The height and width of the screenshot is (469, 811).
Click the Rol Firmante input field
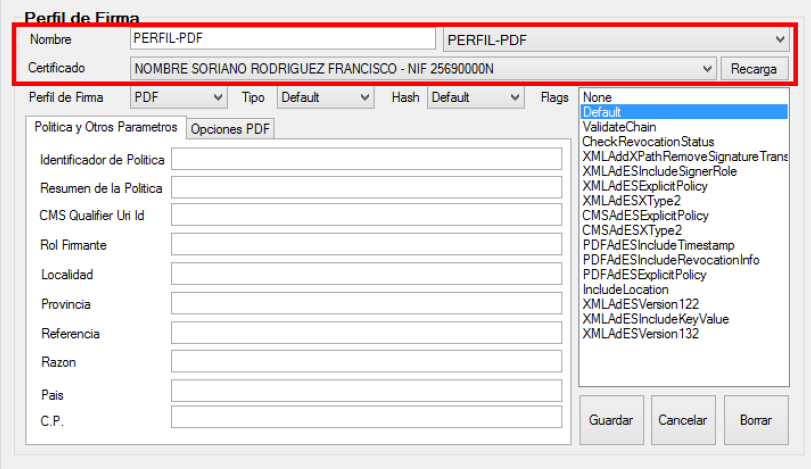coord(366,244)
